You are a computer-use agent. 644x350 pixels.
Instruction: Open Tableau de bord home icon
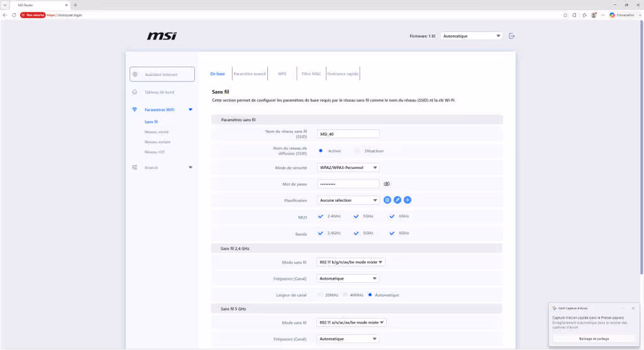[135, 92]
